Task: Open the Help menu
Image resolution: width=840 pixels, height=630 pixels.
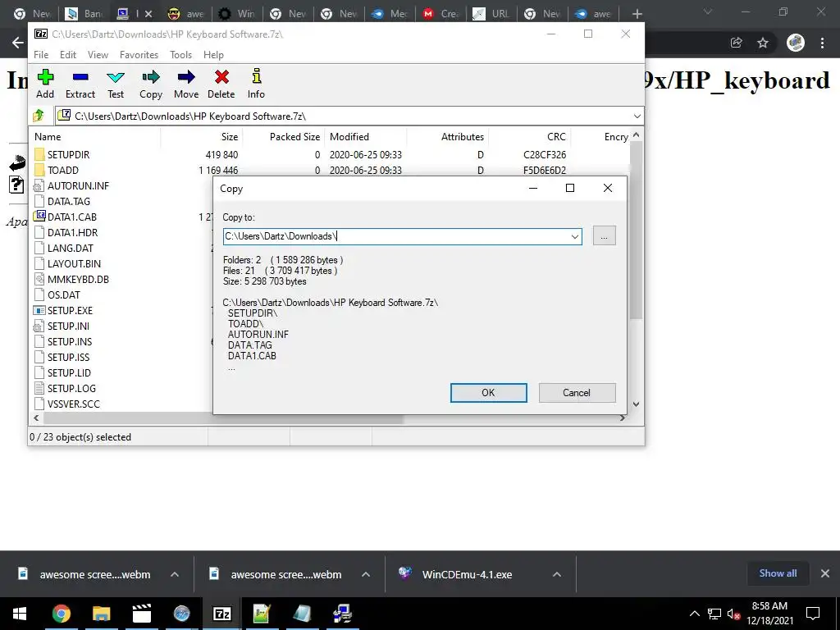Action: click(214, 55)
